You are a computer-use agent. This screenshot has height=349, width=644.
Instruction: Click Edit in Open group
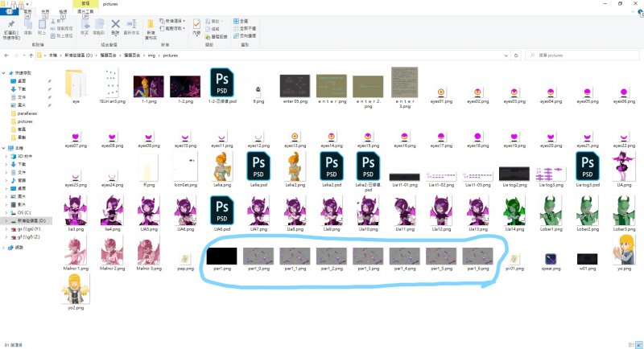coord(213,29)
